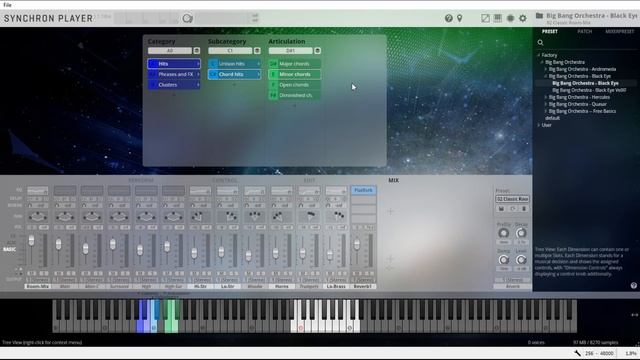The height and width of the screenshot is (360, 640).
Task: Click the reload icon under the reverb preset field
Action: [513, 209]
